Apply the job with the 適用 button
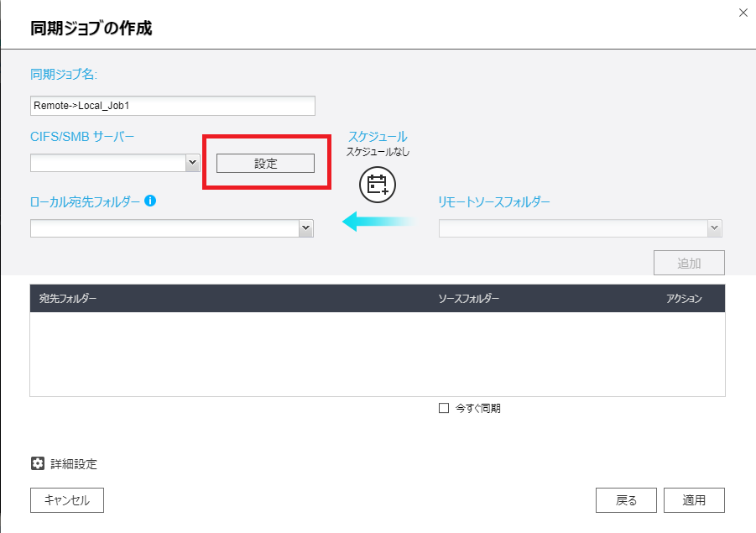This screenshot has width=756, height=533. tap(694, 500)
